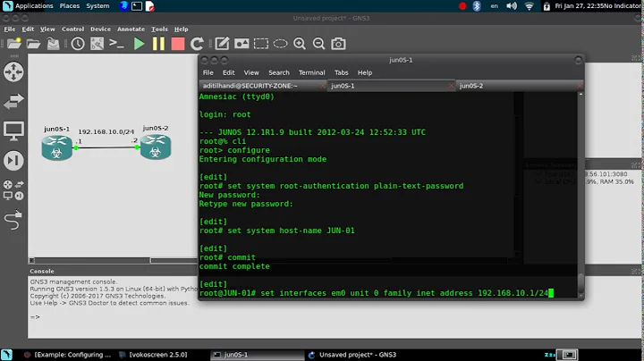The height and width of the screenshot is (361, 644).
Task: Open the GNS3 Annotate menu
Action: pyautogui.click(x=131, y=29)
